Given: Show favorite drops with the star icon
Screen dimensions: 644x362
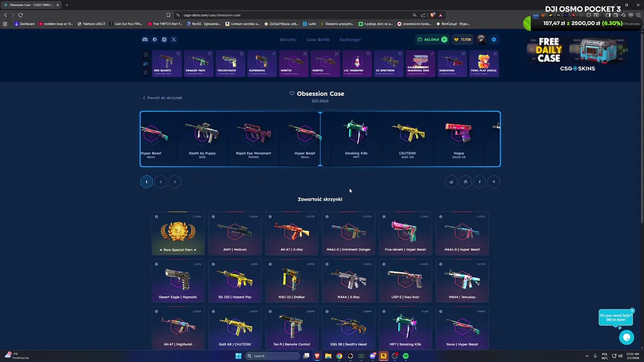Looking at the screenshot, I should tap(146, 72).
